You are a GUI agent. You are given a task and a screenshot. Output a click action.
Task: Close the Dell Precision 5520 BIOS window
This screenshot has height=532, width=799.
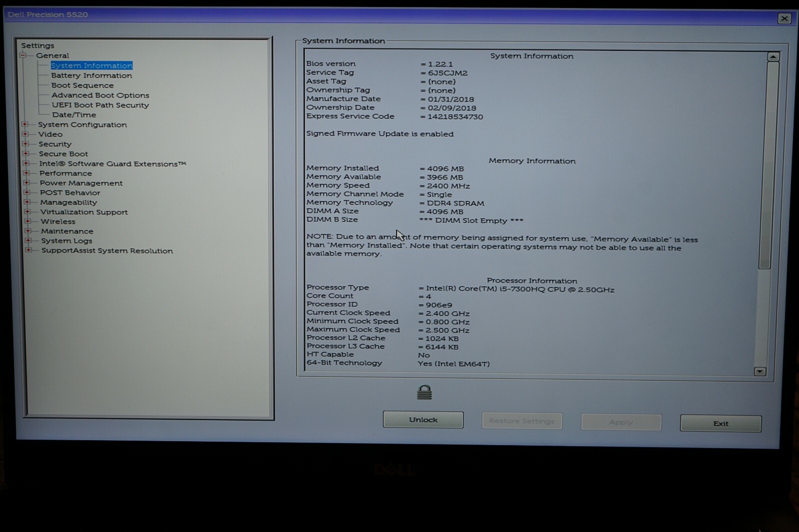click(x=784, y=18)
